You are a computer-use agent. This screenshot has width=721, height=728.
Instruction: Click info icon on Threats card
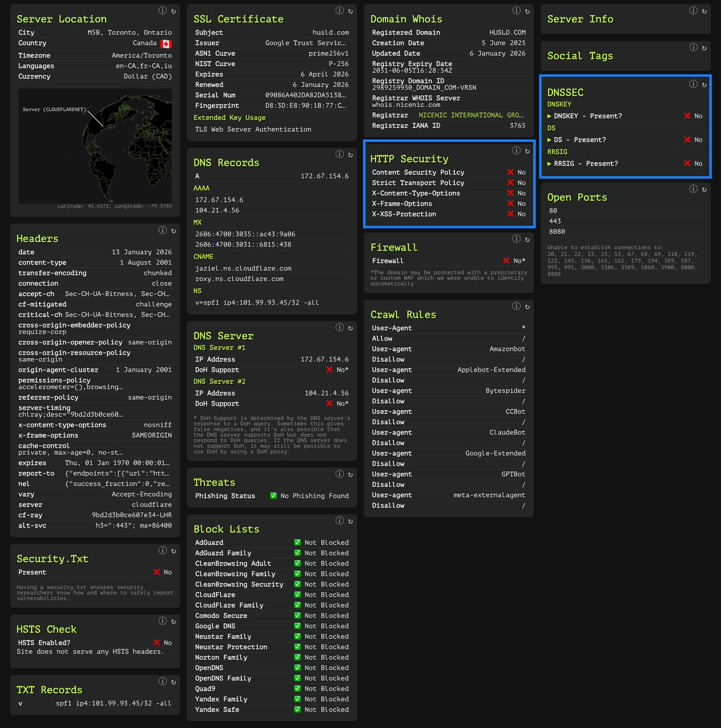[x=339, y=474]
